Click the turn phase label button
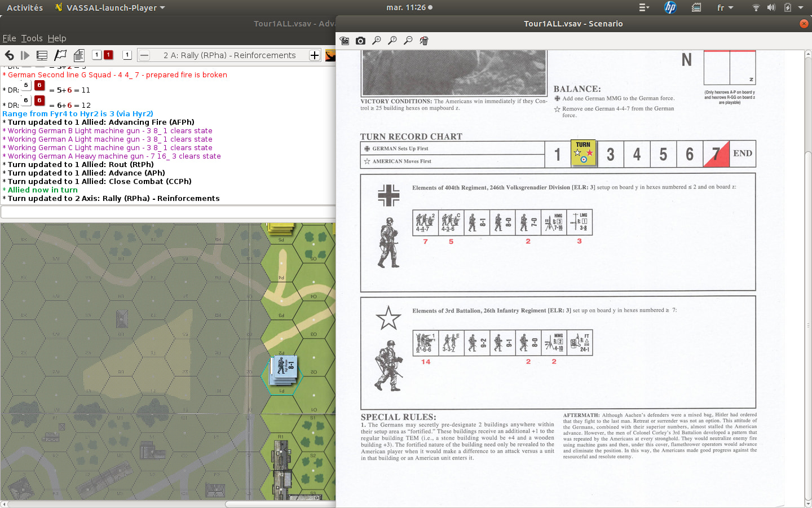The image size is (812, 508). pos(230,55)
